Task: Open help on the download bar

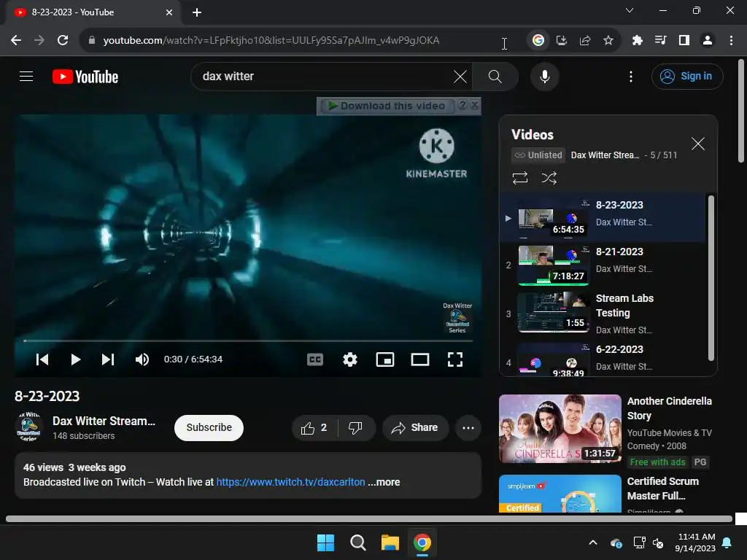Action: (462, 105)
